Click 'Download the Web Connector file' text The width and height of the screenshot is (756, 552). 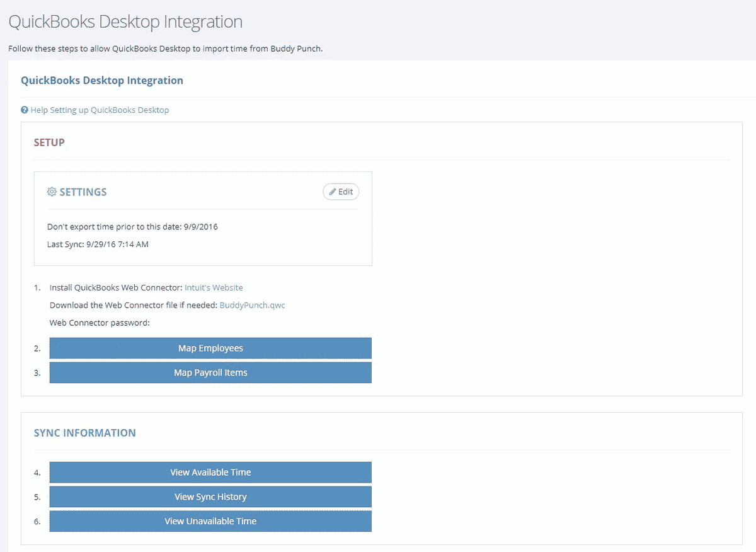134,305
